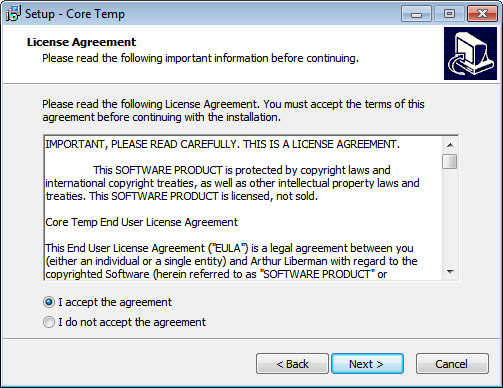Click the 'Setup - Core Temp' title bar text
This screenshot has height=388, width=503.
point(75,14)
